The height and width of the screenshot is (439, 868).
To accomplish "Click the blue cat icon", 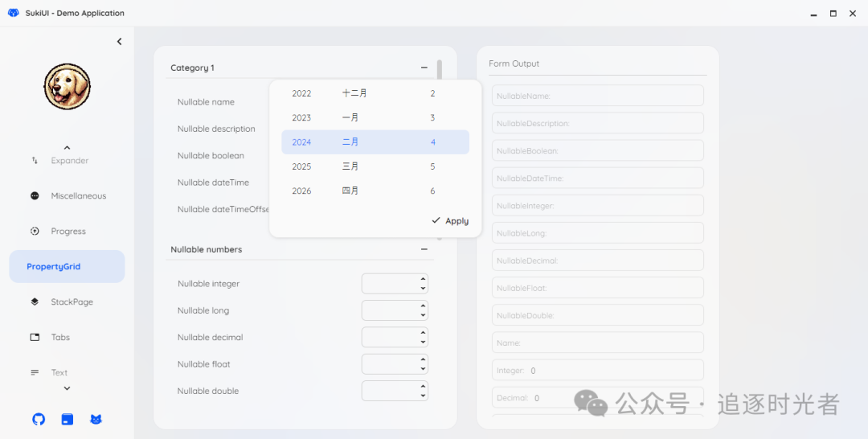I will coord(96,420).
